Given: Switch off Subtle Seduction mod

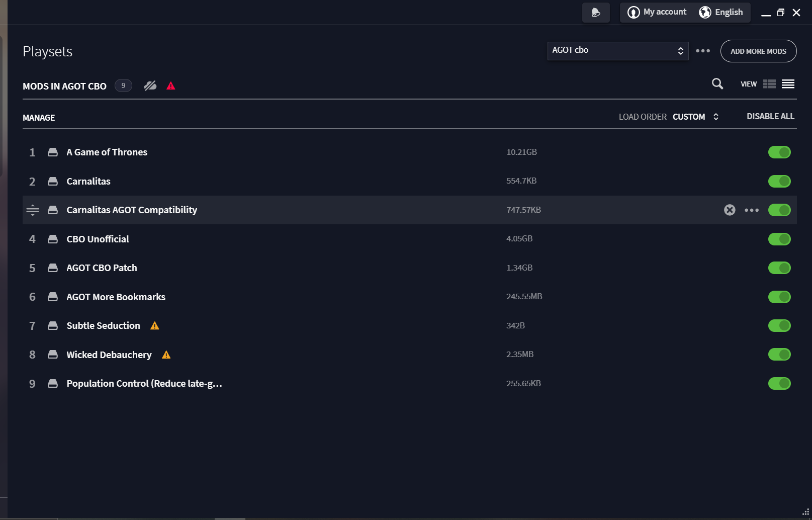Looking at the screenshot, I should point(779,326).
